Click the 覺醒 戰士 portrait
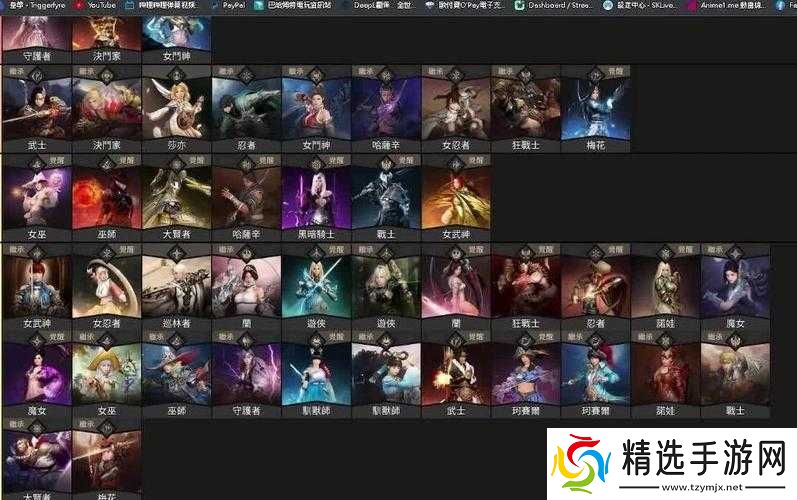Screen dimensions: 797x500 coord(386,196)
